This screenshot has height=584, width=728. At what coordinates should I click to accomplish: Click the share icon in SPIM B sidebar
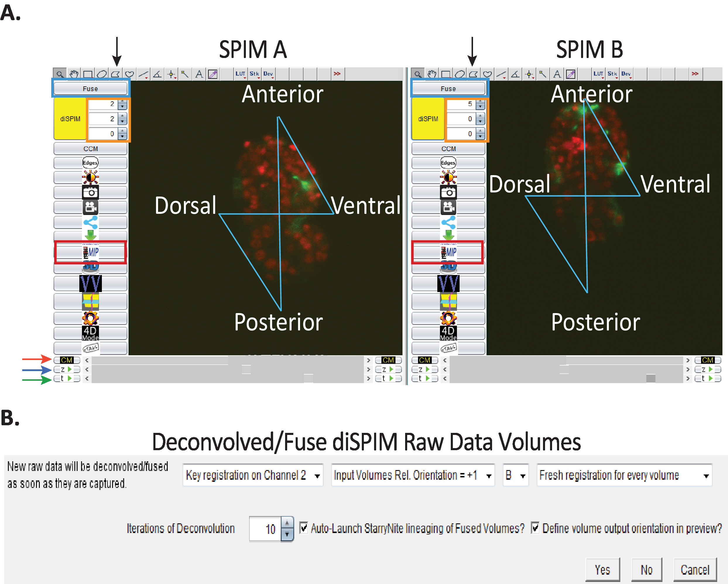[448, 222]
